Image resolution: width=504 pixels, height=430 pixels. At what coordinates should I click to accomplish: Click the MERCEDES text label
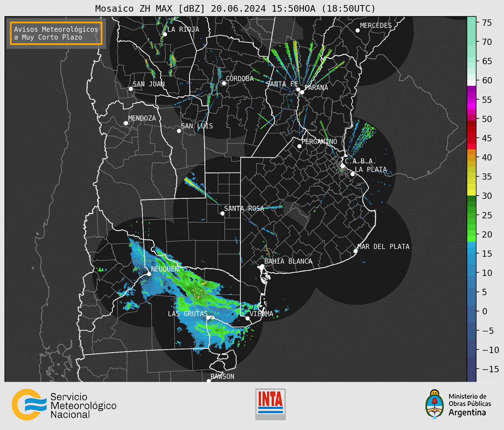coord(376,26)
